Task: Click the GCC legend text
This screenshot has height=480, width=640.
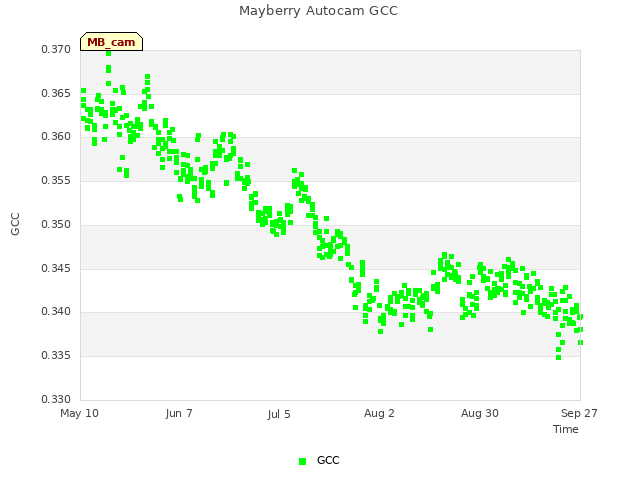Action: [x=328, y=460]
